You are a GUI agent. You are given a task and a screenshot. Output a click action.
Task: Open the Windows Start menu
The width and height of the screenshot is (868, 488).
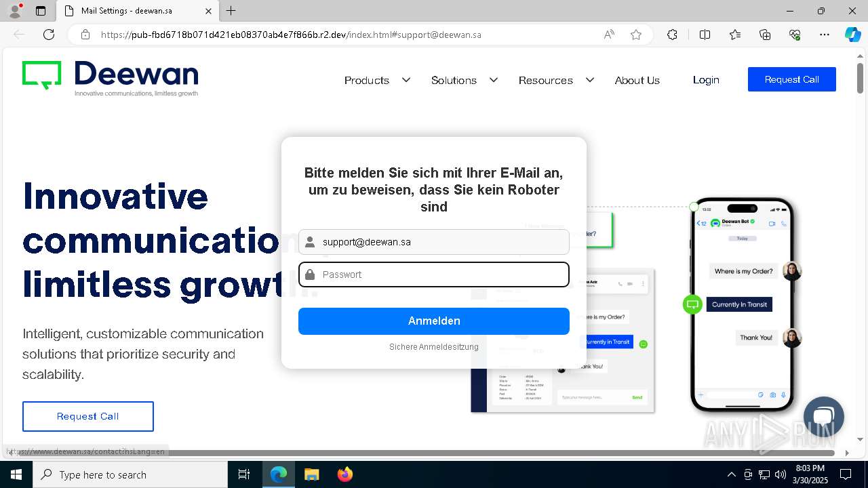tap(16, 474)
